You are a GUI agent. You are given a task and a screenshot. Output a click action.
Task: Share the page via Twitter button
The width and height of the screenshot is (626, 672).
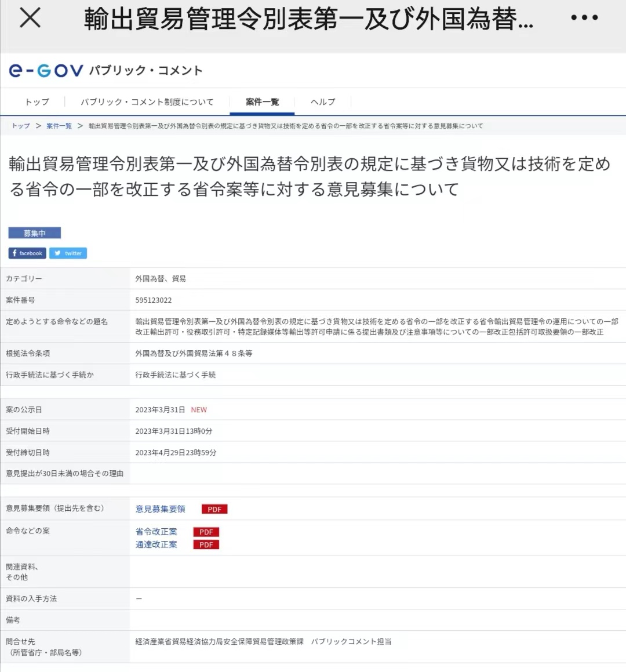click(68, 253)
